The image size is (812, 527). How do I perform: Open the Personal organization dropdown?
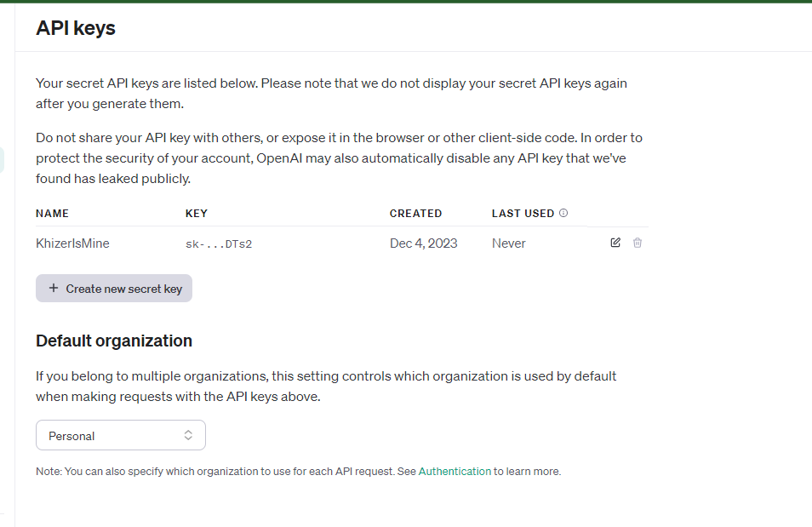point(120,435)
